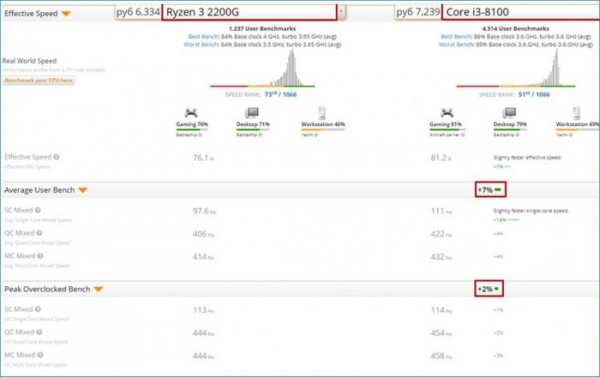Click the 76.1% effective speed value
Image resolution: width=600 pixels, height=377 pixels.
coord(203,158)
